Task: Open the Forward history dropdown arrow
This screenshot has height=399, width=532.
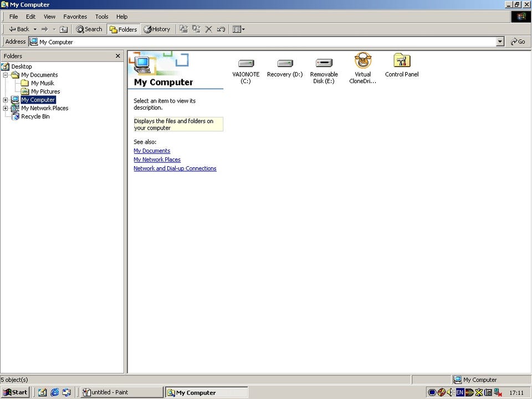Action: [54, 29]
